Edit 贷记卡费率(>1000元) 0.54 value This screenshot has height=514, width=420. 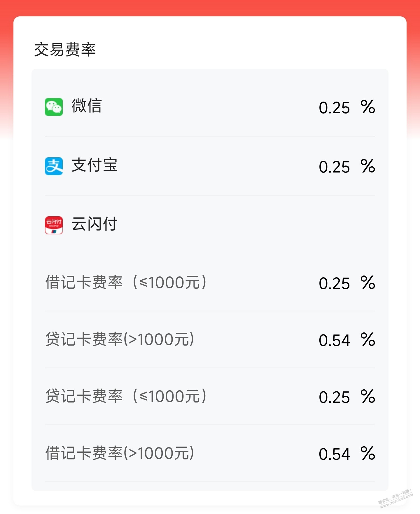pos(334,340)
